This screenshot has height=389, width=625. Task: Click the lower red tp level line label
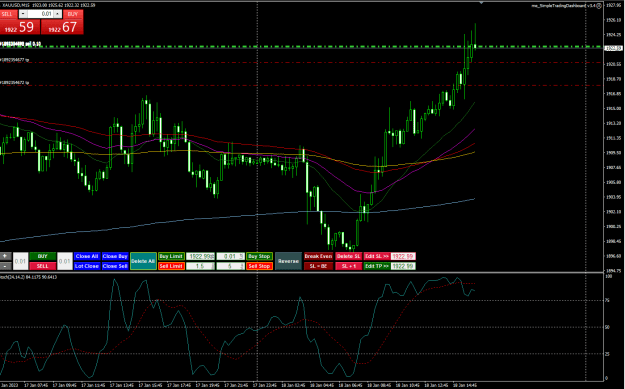[14, 83]
